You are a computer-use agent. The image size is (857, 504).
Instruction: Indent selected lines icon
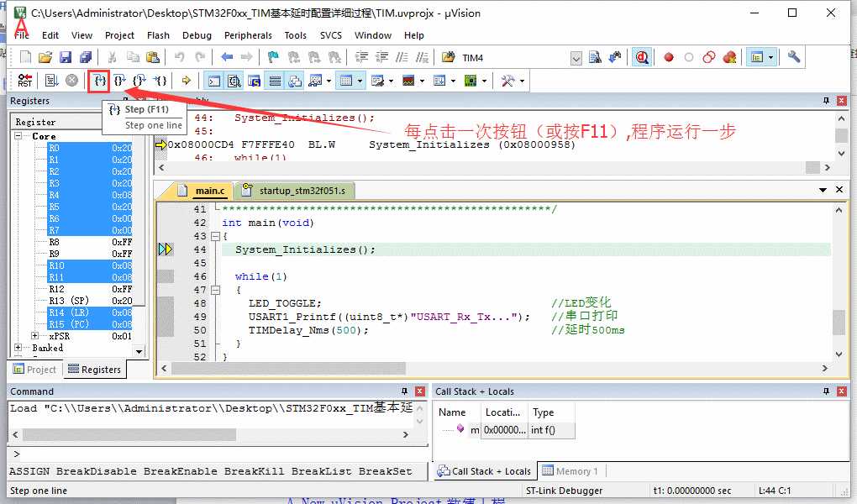pos(361,57)
